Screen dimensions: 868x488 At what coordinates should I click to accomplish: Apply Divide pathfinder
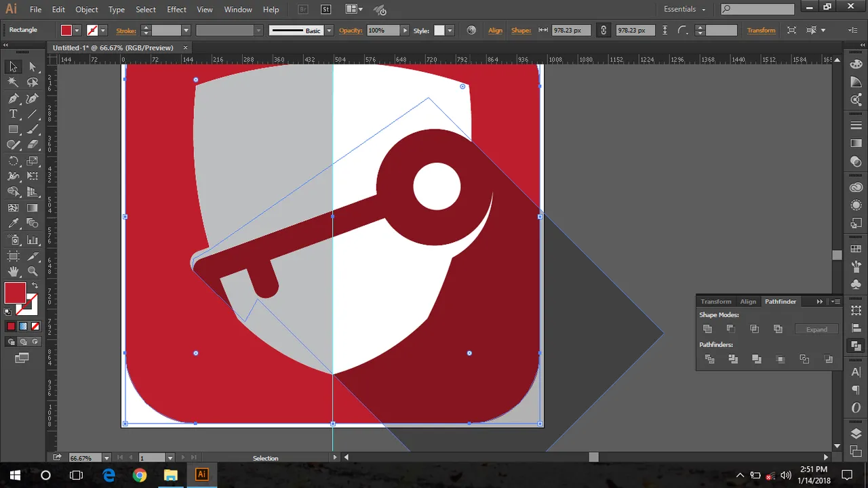tap(710, 359)
